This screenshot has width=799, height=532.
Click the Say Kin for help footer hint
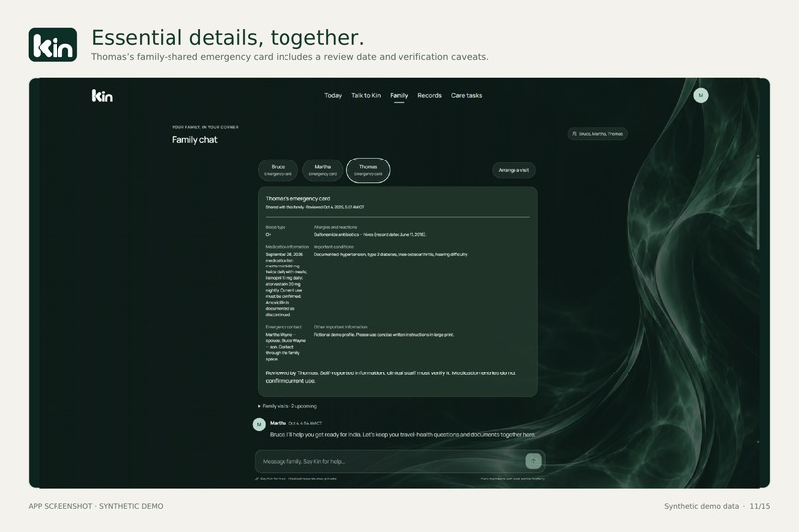pos(295,479)
